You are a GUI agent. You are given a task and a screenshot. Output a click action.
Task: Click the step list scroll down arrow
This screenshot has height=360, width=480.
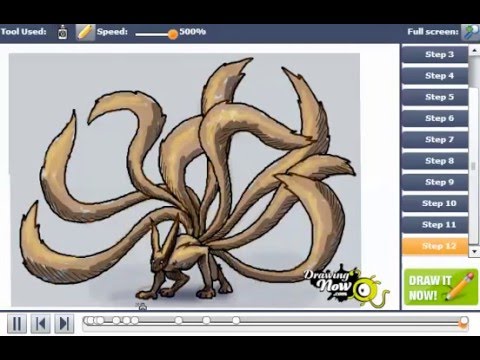[474, 252]
